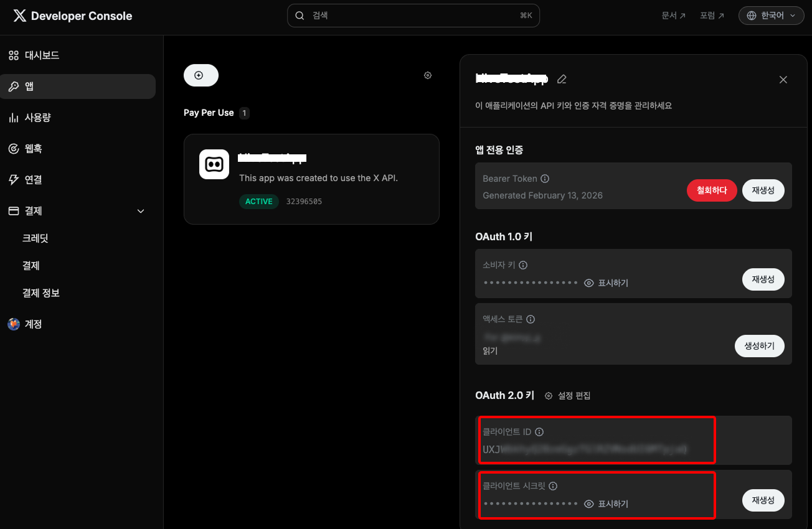Screen dimensions: 812x529
Task: Click the Bearer Token info icon
Action: click(545, 179)
